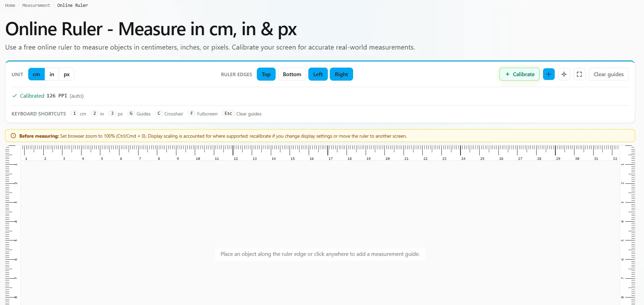Screen dimensions: 644x305
Task: Switch unit to px
Action: pos(67,74)
